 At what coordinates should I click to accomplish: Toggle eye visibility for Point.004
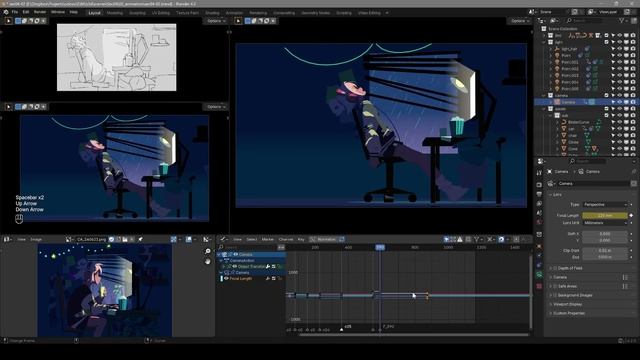619,82
